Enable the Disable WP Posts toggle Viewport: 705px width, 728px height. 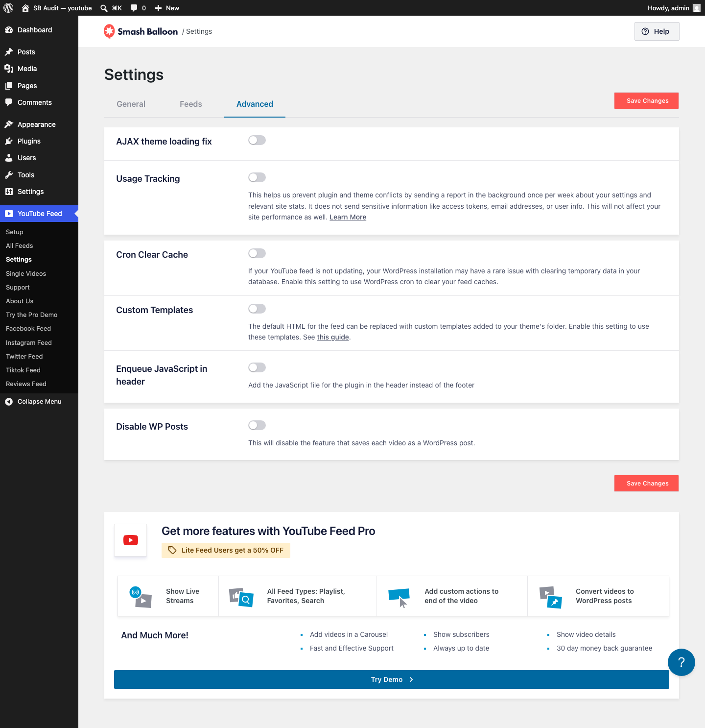[x=257, y=425]
